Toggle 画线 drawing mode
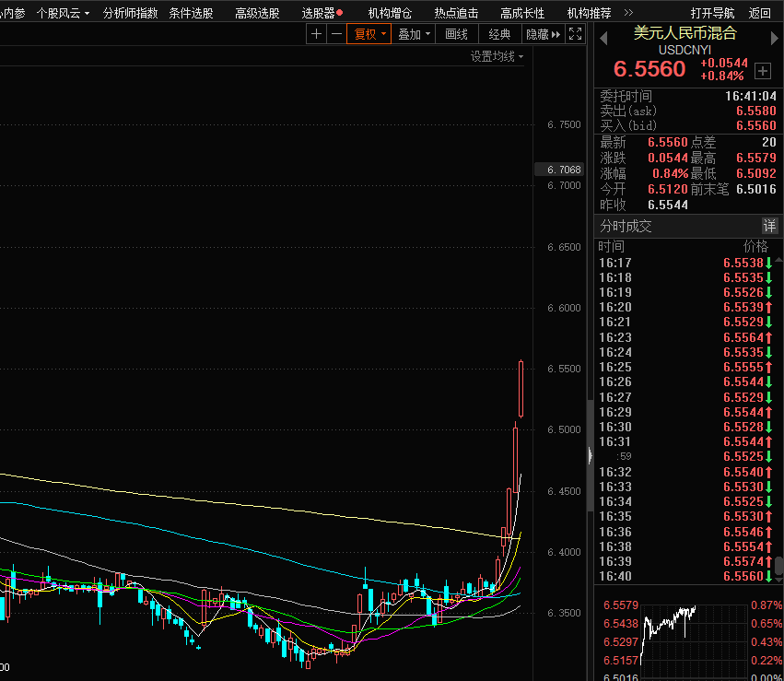 tap(456, 34)
